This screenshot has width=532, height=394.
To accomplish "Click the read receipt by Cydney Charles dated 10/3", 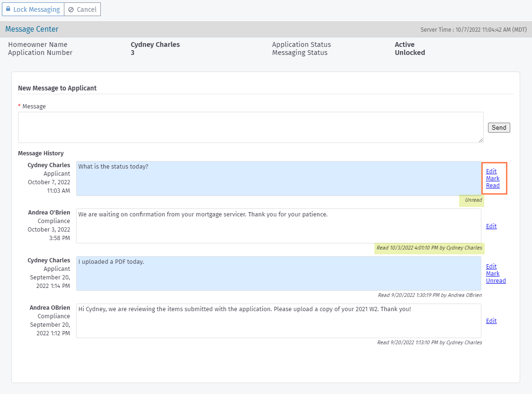I will (429, 248).
